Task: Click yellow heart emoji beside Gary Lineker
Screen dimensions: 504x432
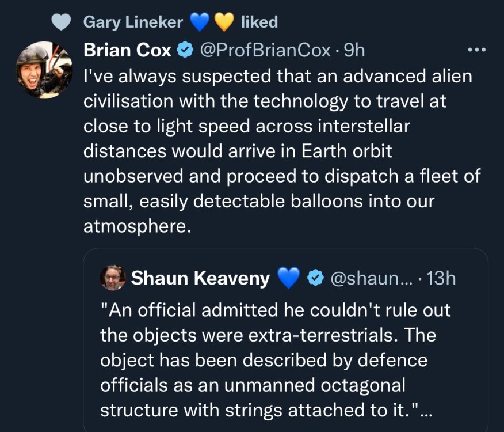Action: coord(224,22)
